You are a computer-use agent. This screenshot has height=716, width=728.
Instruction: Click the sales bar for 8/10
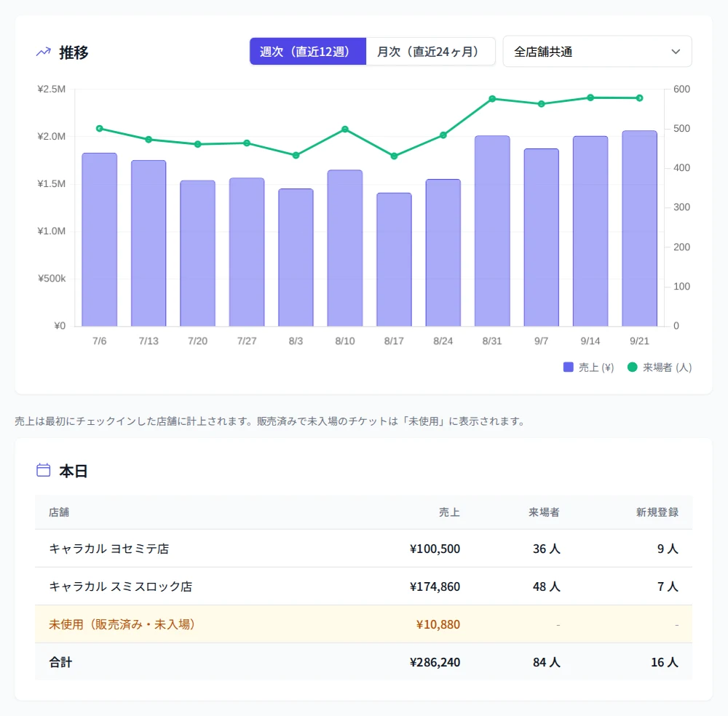coord(345,248)
